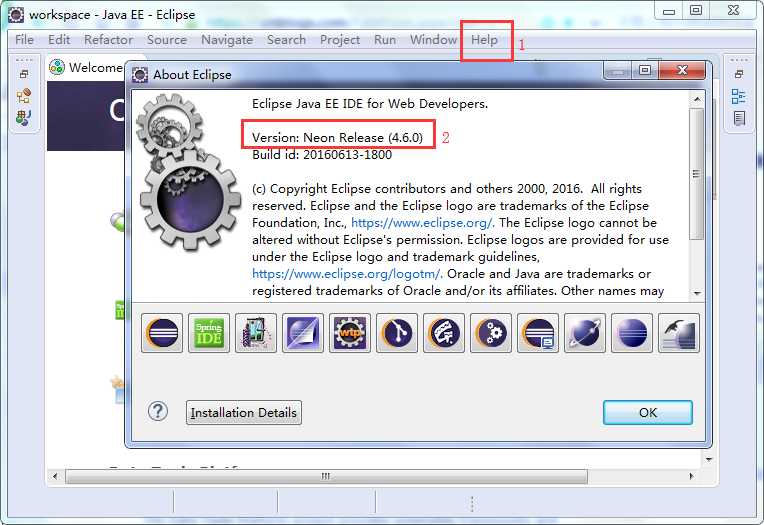The width and height of the screenshot is (764, 525).
Task: Open the hierarchy view icon in left sidebar
Action: tap(23, 96)
